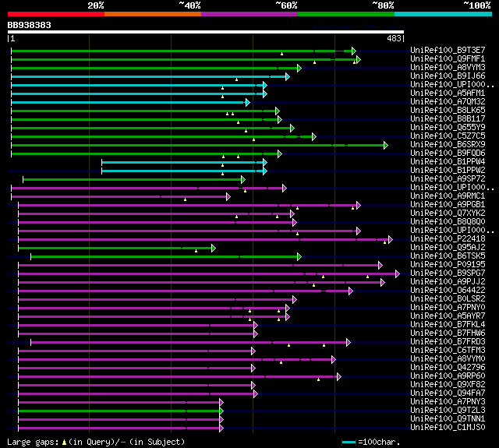Select the UniRef100_A9RMC1 label
The width and height of the screenshot is (499, 448).
point(448,196)
